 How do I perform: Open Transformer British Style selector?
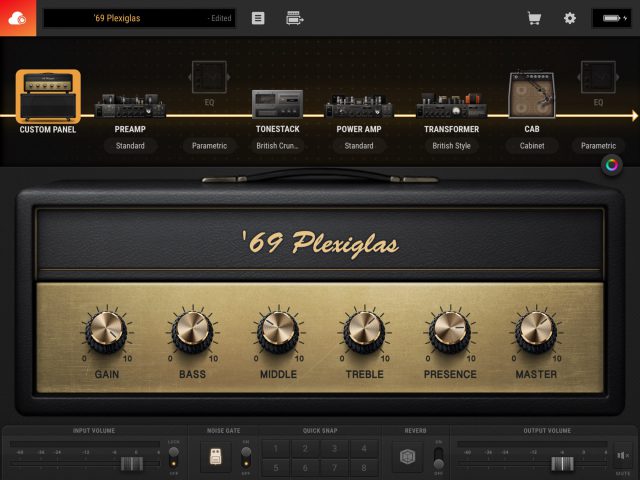tap(451, 146)
